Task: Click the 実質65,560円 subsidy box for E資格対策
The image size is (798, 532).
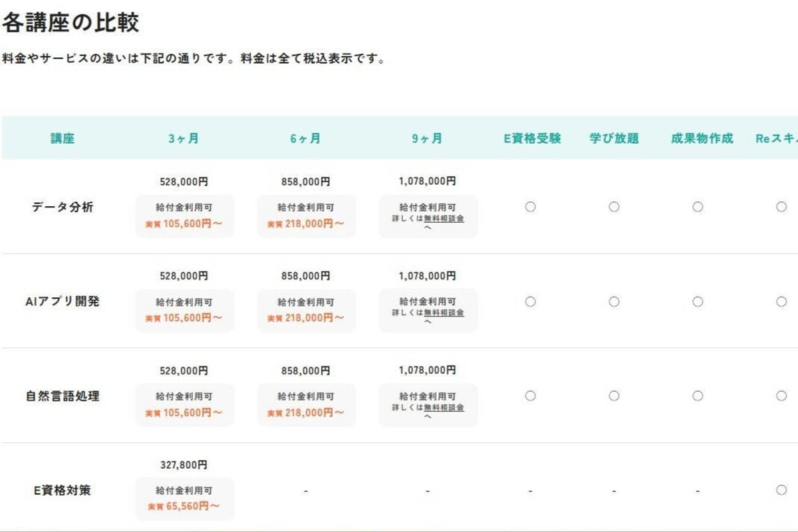Action: tap(184, 499)
